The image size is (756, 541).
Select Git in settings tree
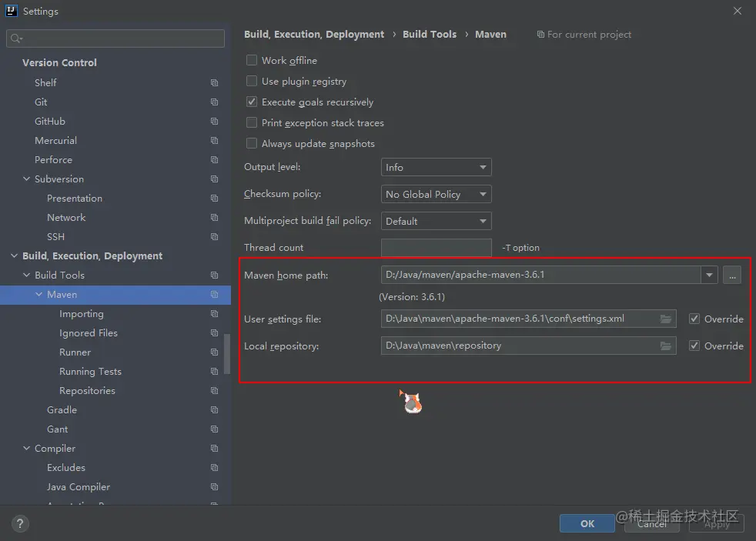[41, 102]
